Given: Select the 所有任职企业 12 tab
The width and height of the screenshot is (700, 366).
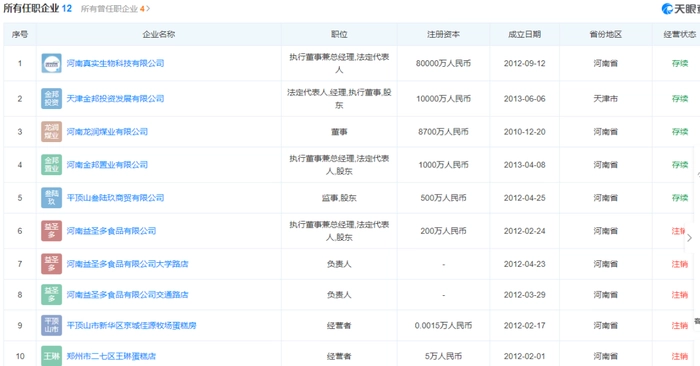Looking at the screenshot, I should [38, 8].
